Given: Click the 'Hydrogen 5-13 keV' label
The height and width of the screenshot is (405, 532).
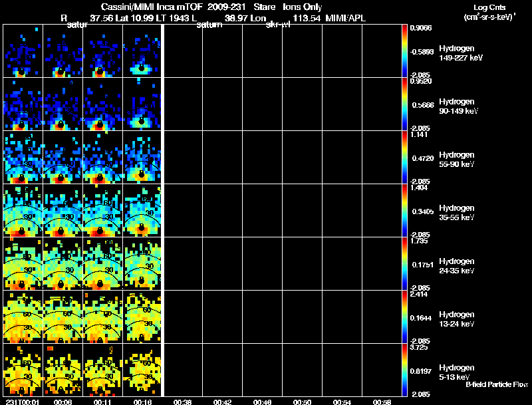Looking at the screenshot, I should 457,372.
